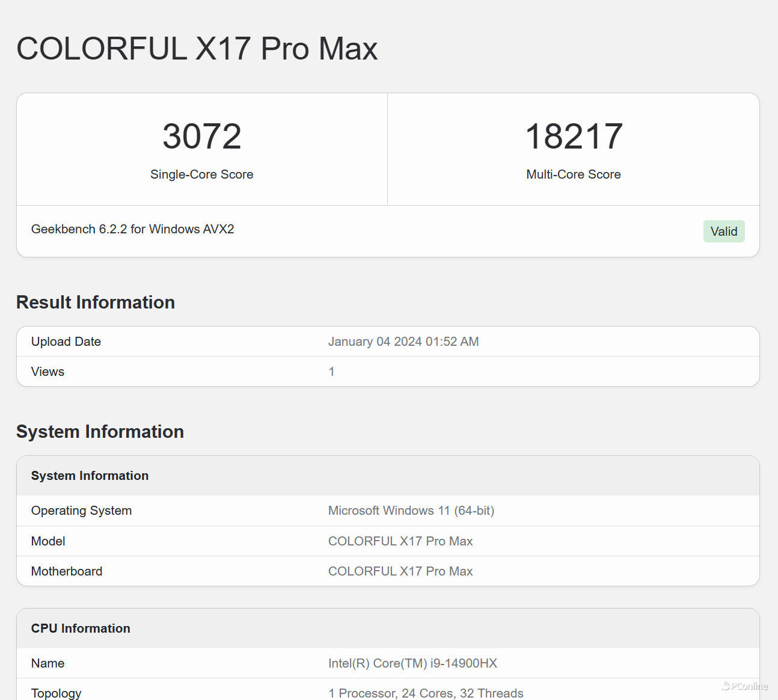Click the Views row label
This screenshot has width=778, height=700.
[x=47, y=372]
